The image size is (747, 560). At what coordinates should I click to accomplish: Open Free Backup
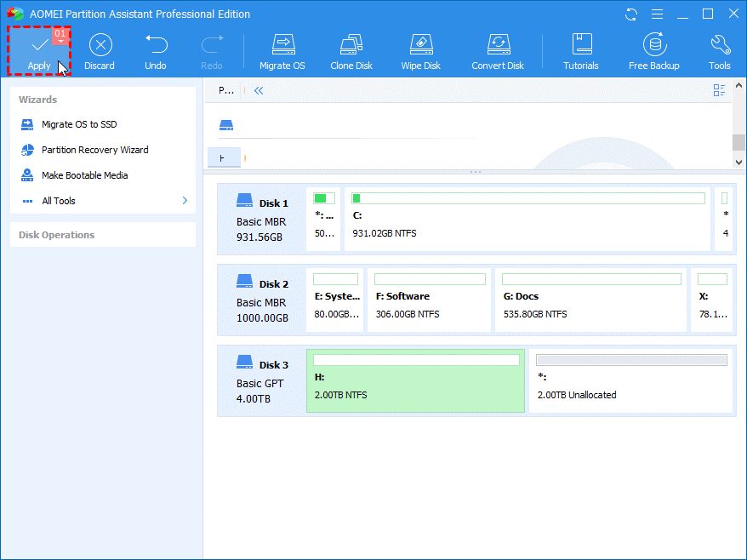pyautogui.click(x=654, y=51)
